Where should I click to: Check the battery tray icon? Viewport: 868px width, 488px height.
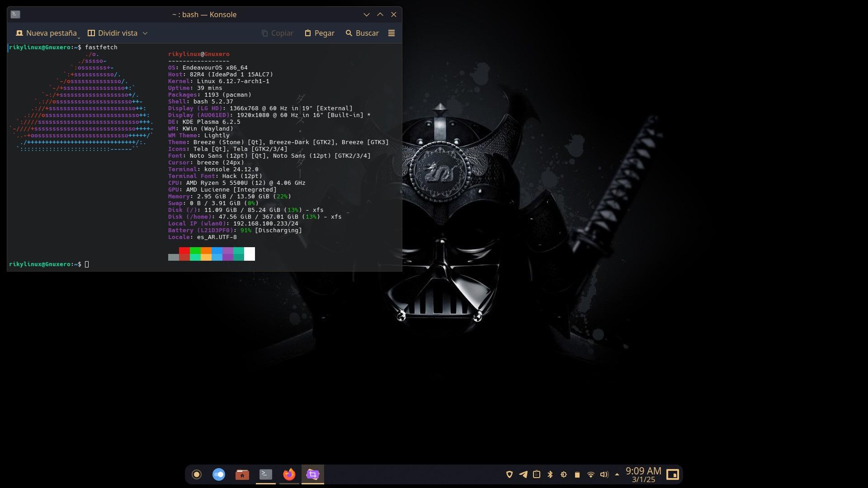coord(577,474)
